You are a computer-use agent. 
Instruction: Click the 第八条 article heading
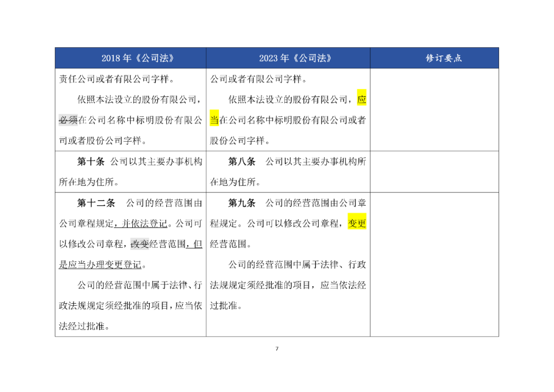pyautogui.click(x=242, y=162)
